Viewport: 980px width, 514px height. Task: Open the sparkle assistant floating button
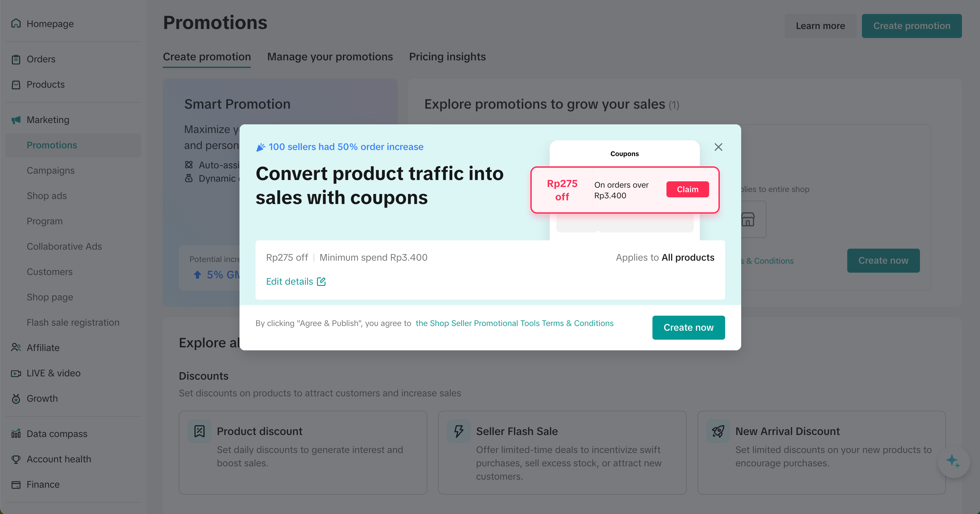[x=953, y=462]
